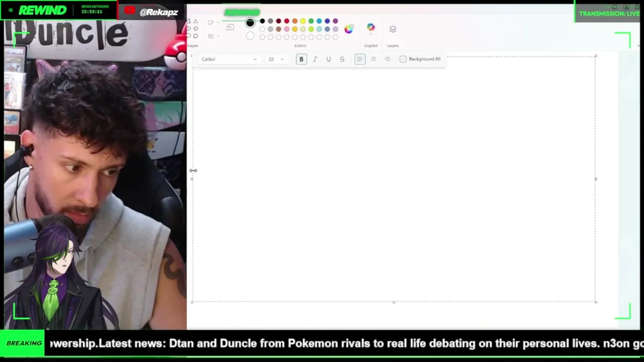Enable the Background fill checkbox
Screen dimensions: 644x362
tap(403, 59)
